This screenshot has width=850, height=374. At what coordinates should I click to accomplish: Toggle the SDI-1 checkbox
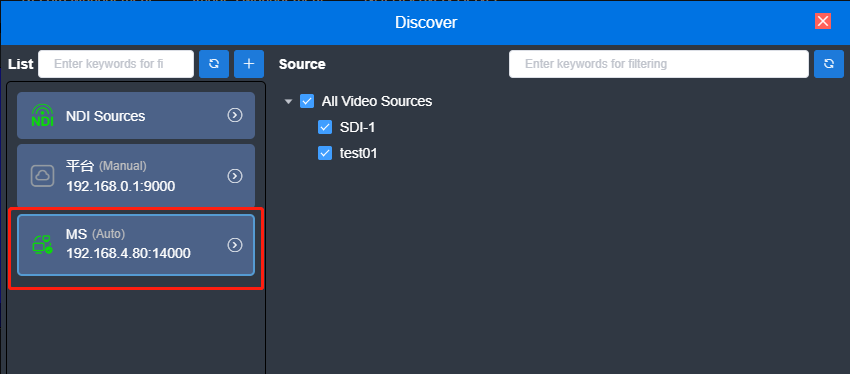pyautogui.click(x=325, y=127)
